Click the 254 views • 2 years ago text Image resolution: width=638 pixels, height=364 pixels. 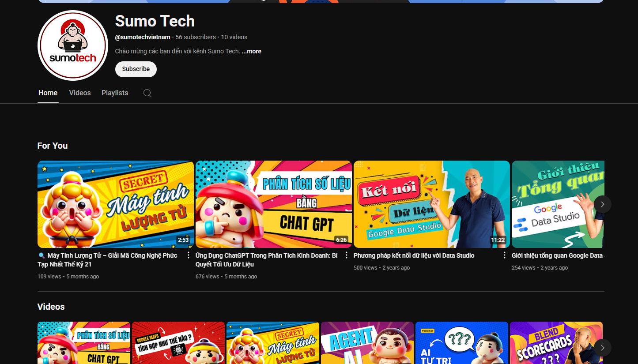pyautogui.click(x=540, y=268)
